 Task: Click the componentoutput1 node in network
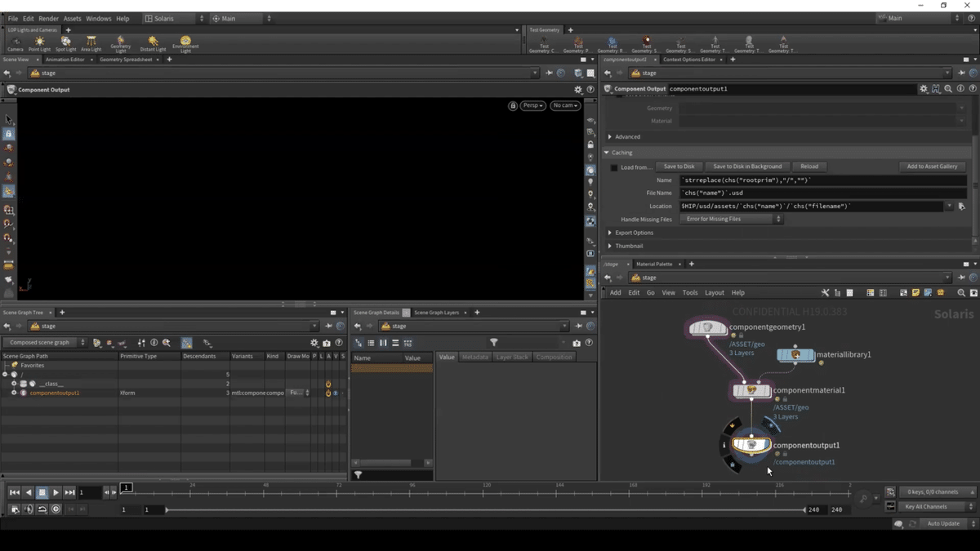[x=751, y=445]
